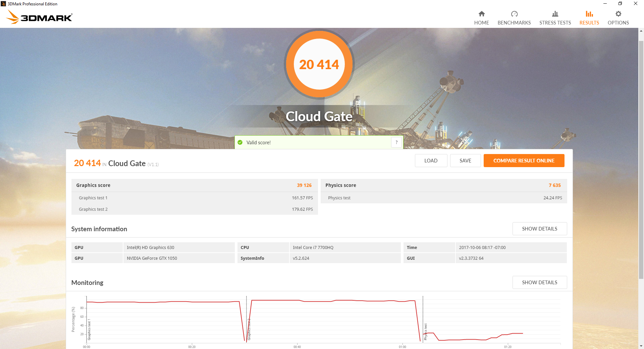Click the question mark help button
This screenshot has width=644, height=349.
point(396,142)
